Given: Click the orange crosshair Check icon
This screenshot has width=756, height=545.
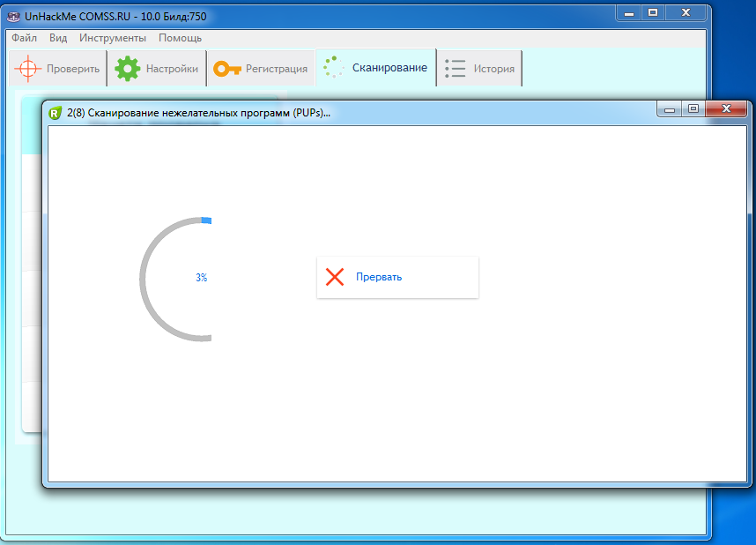Looking at the screenshot, I should click(28, 69).
